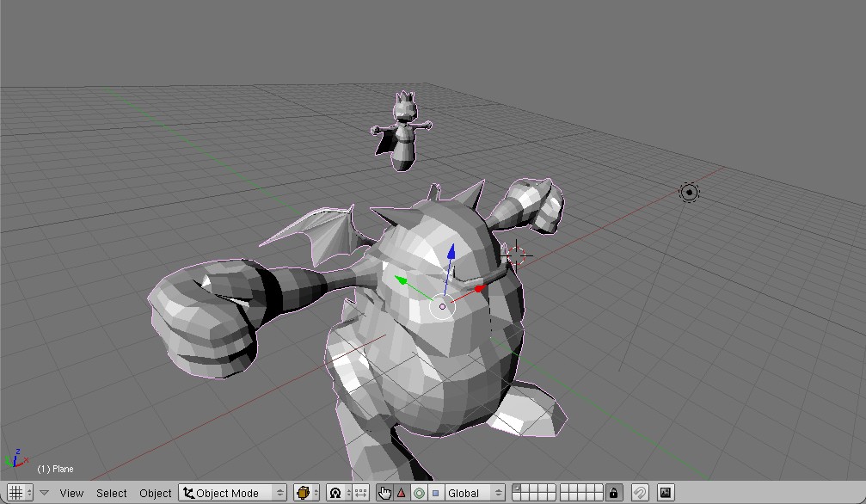Enable the green ring rotate manipulator
This screenshot has width=866, height=504.
(419, 493)
